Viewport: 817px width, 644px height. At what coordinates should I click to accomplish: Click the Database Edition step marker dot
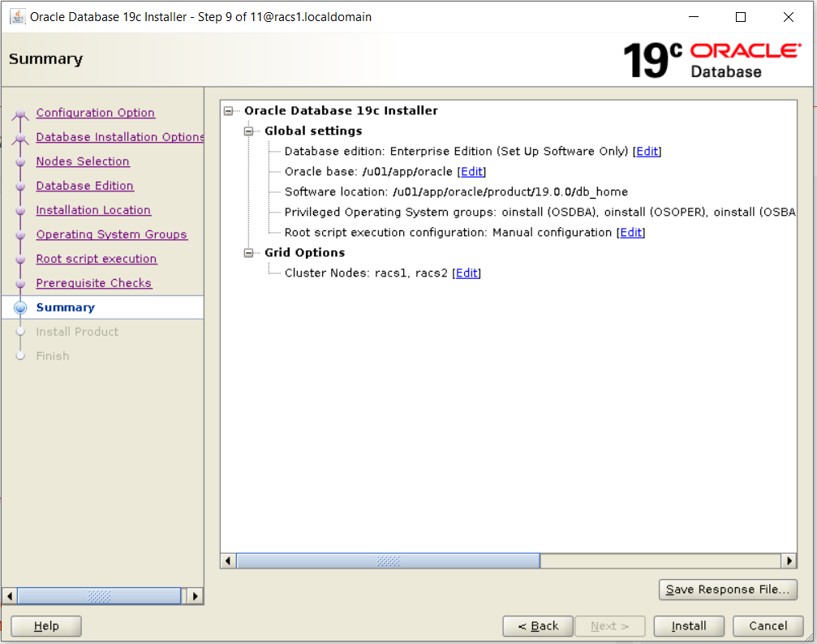20,187
